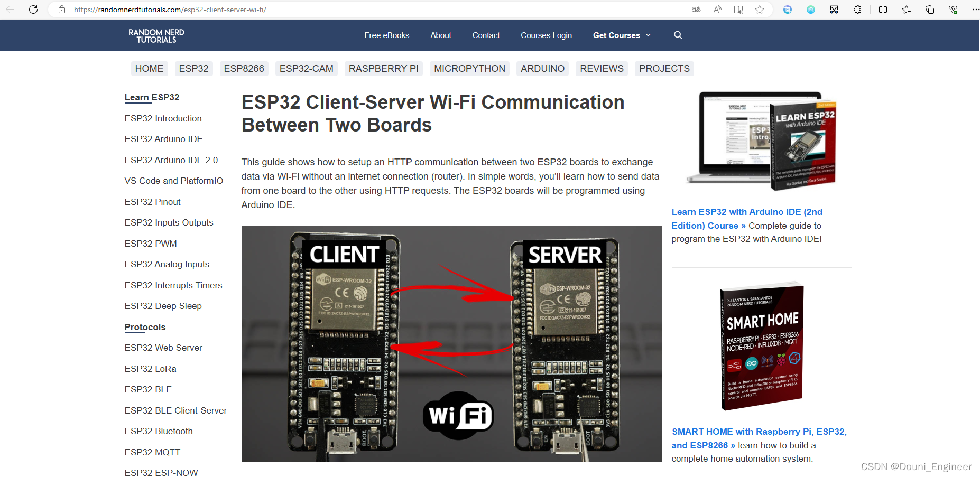Open the read aloud icon
The height and width of the screenshot is (477, 980).
point(717,10)
